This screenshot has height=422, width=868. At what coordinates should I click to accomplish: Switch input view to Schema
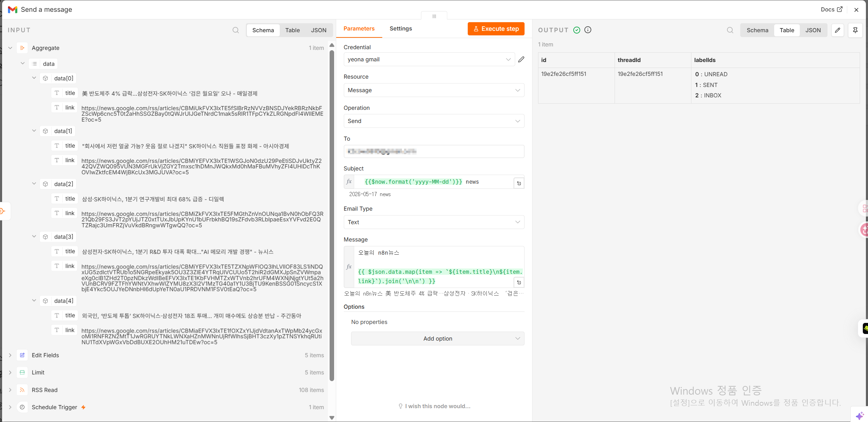coord(263,30)
